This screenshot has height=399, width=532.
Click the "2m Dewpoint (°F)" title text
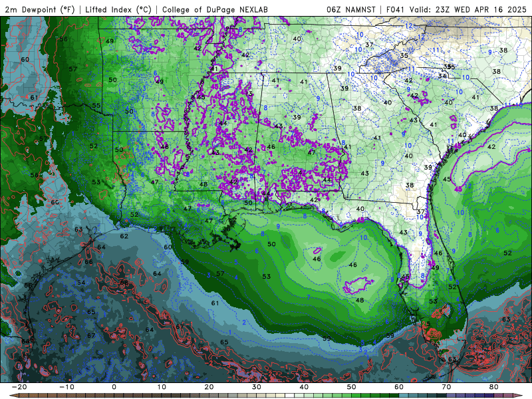click(x=40, y=9)
